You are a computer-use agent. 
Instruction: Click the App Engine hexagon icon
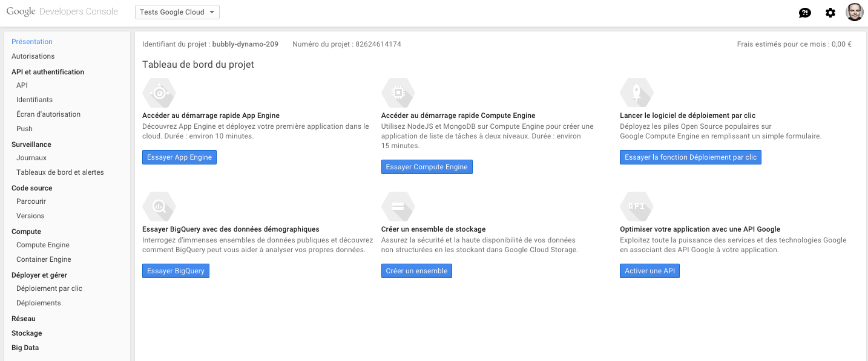159,93
